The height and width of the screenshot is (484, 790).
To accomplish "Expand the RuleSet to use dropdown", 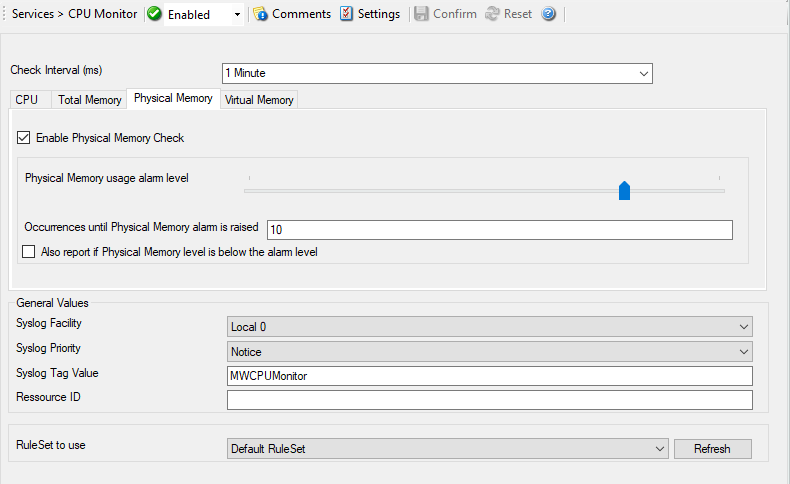I will [658, 449].
